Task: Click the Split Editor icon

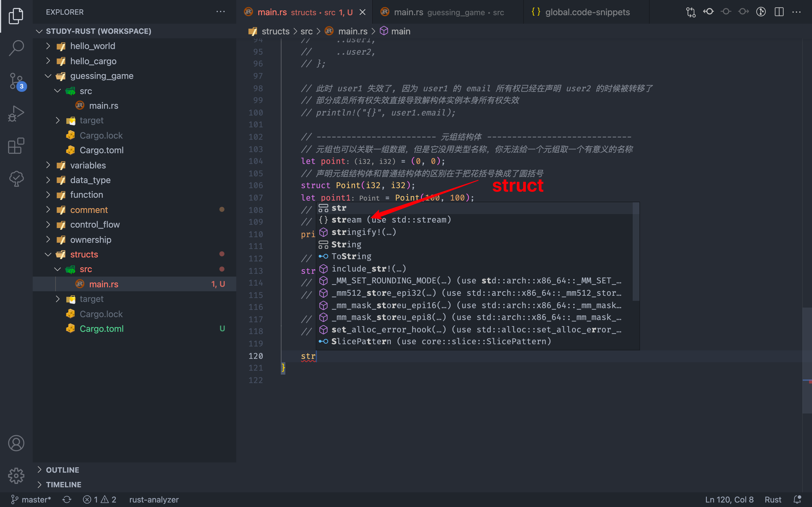Action: 779,12
